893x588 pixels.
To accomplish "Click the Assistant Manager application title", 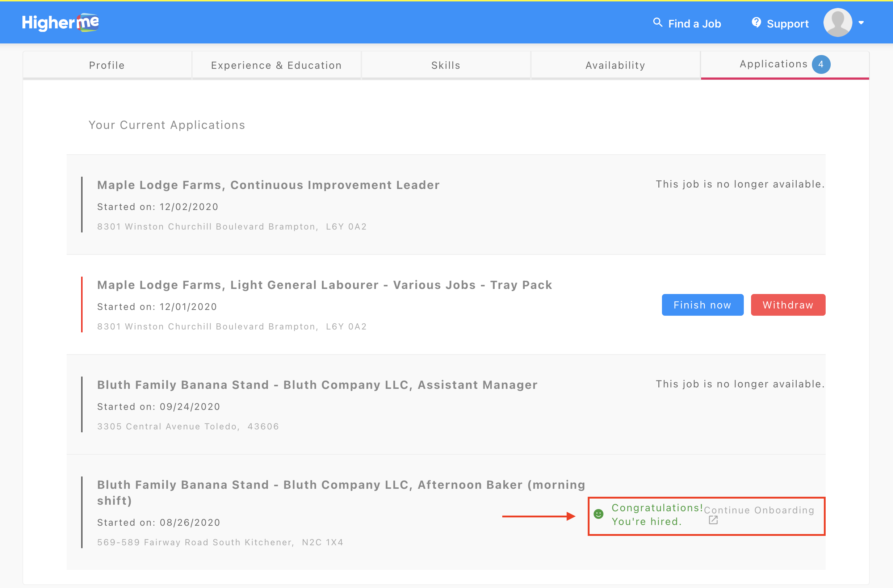I will (317, 385).
